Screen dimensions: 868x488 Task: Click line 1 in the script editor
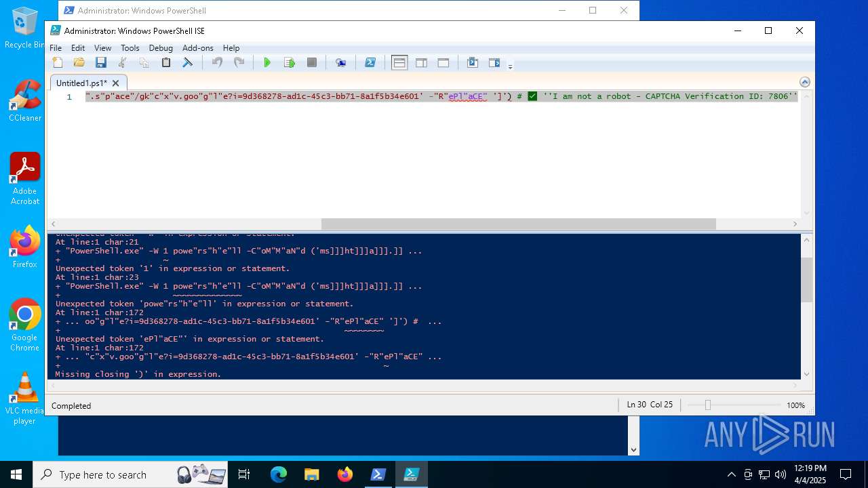(x=441, y=96)
